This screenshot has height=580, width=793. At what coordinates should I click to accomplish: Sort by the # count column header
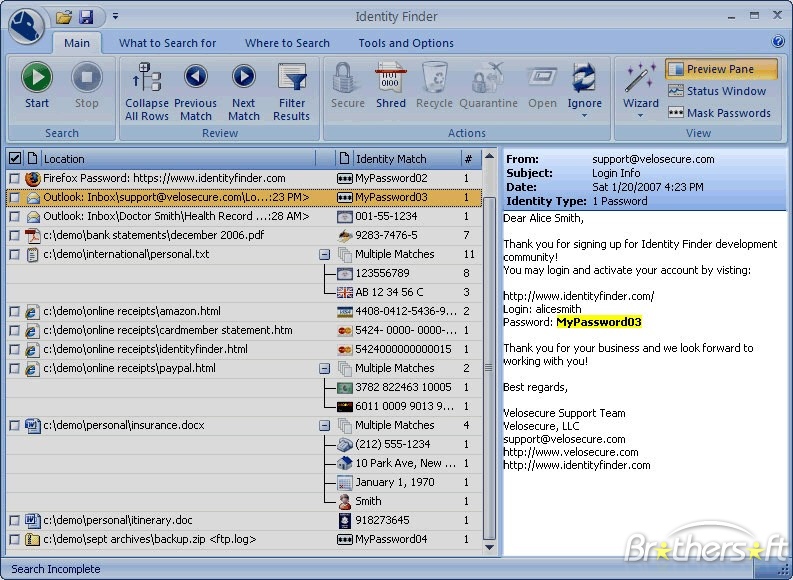[469, 159]
